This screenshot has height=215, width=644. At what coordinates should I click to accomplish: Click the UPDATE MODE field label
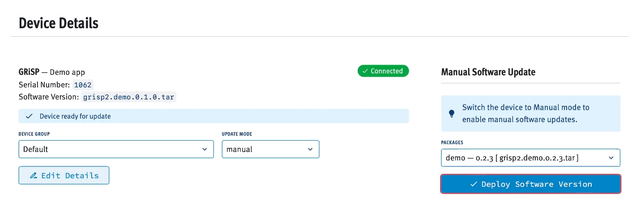[237, 134]
